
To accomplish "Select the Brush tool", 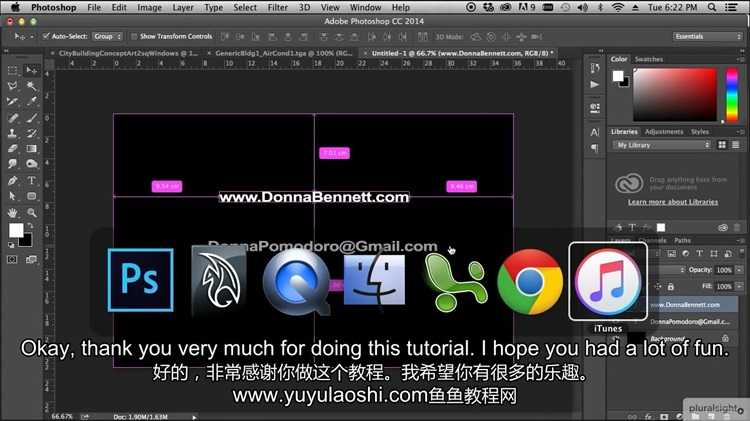I will point(32,118).
